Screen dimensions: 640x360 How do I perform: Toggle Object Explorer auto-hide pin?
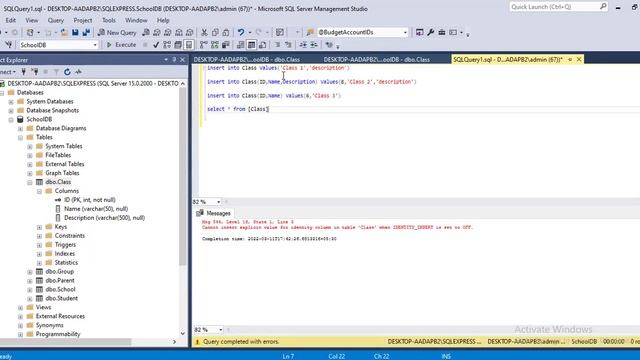tap(174, 60)
